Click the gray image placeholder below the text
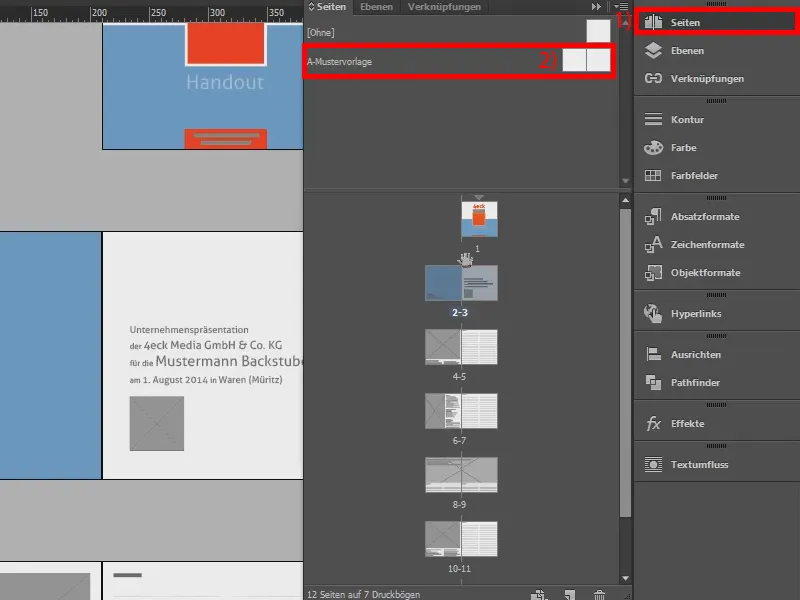This screenshot has height=600, width=800. 157,423
